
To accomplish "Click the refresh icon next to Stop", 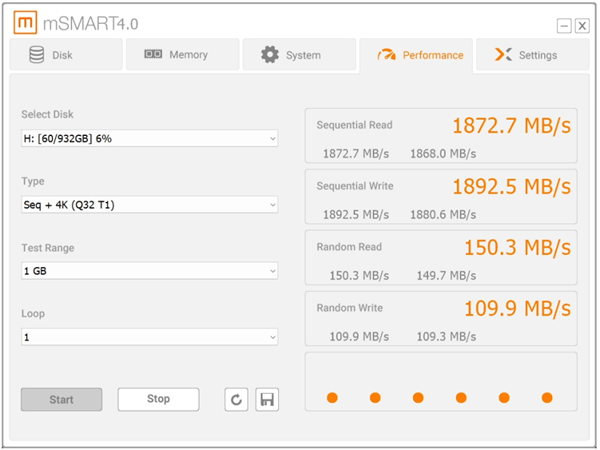I will [x=236, y=400].
